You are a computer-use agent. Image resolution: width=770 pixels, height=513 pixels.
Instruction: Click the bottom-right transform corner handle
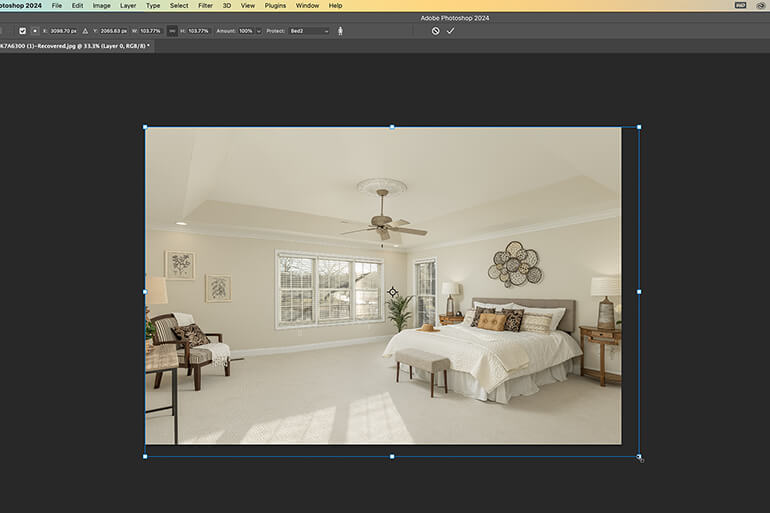pyautogui.click(x=639, y=457)
